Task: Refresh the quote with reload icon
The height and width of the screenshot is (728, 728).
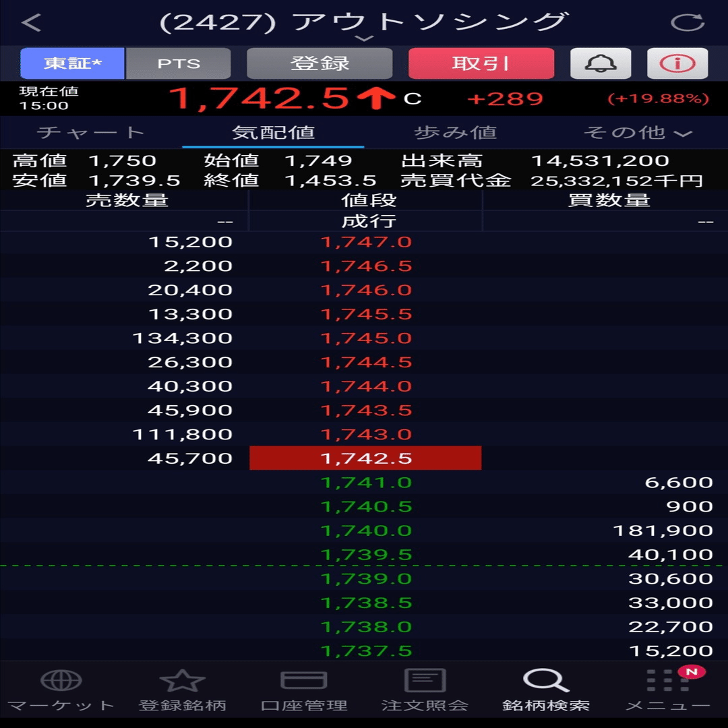Action: pos(688,22)
